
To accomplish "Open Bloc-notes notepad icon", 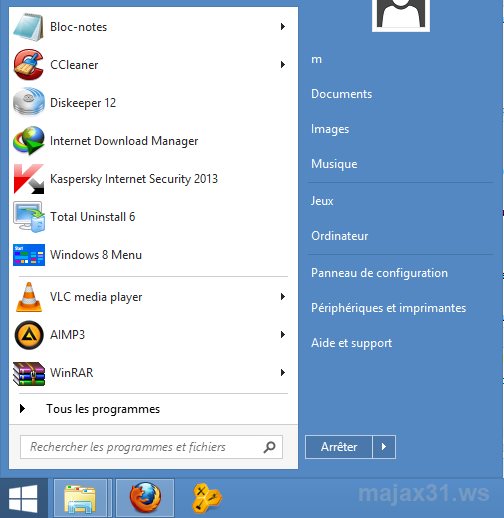I will 29,27.
